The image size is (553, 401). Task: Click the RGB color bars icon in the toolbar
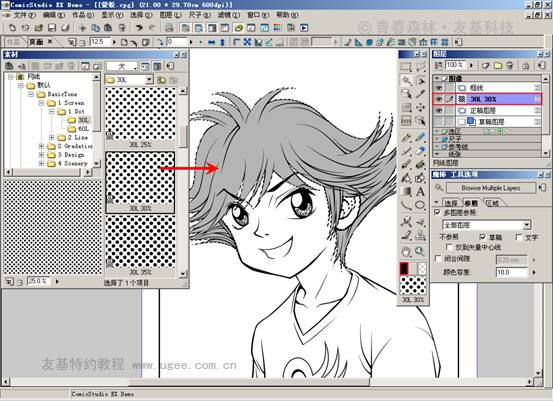(x=277, y=27)
